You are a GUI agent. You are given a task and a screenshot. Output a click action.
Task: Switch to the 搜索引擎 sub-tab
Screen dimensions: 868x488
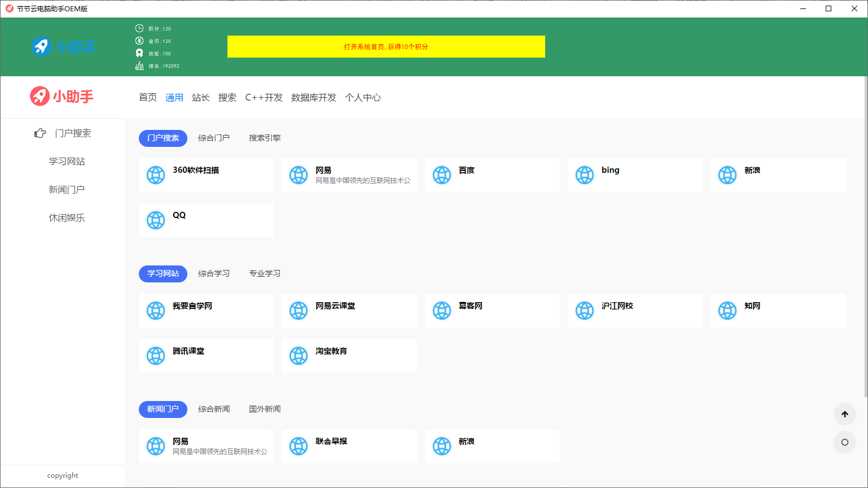265,138
